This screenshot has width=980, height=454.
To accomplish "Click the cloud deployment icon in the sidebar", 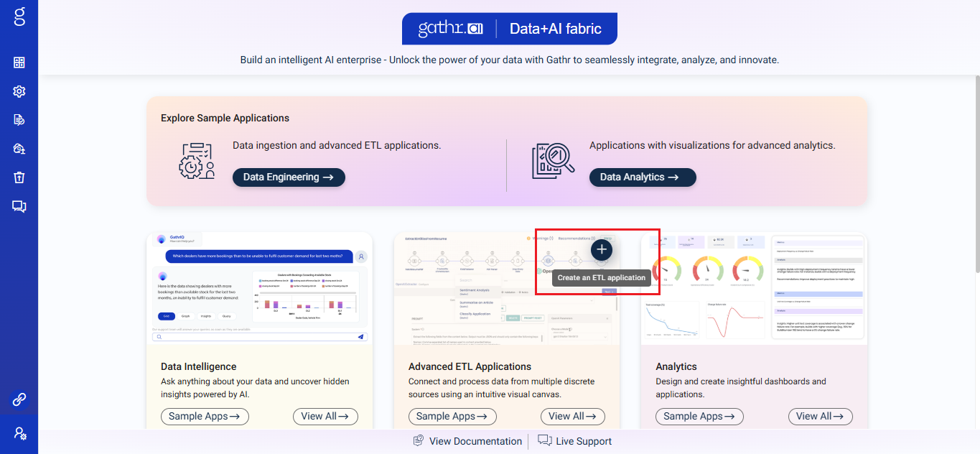I will coord(19,149).
